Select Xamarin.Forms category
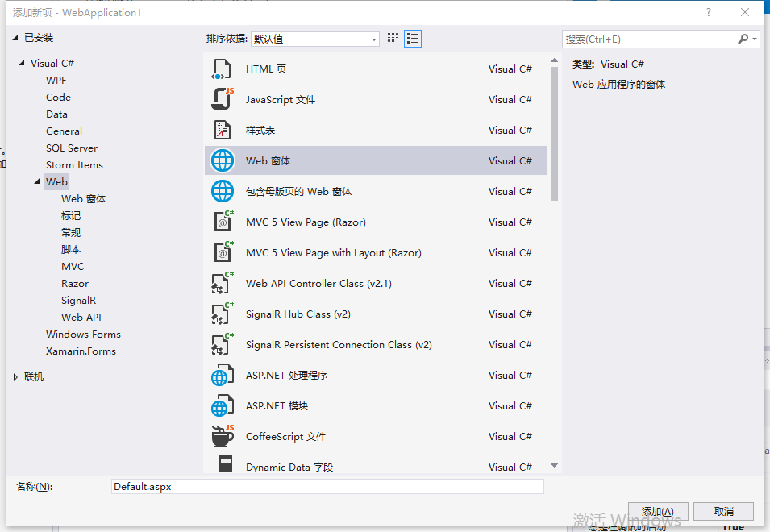This screenshot has width=770, height=532. [x=81, y=351]
